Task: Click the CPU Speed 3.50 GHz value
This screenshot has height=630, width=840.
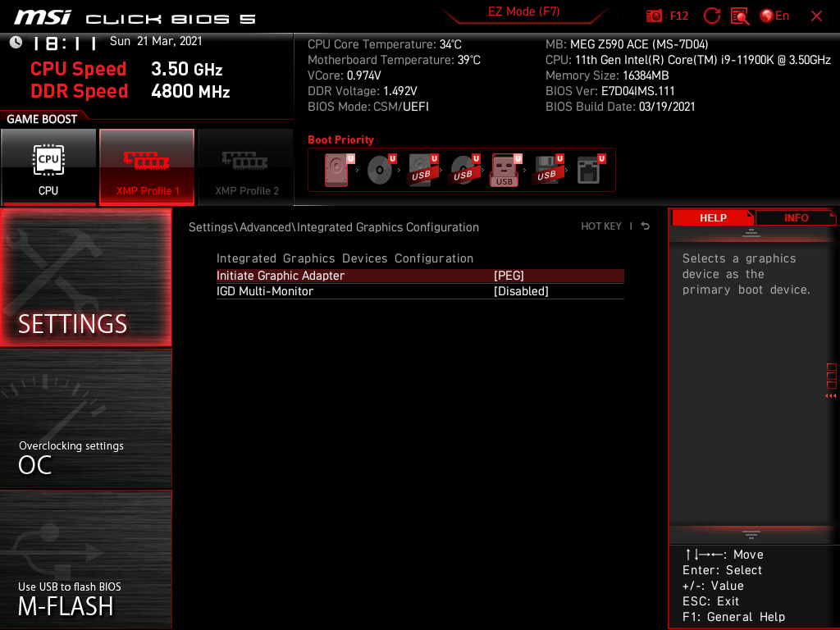Action: tap(186, 69)
